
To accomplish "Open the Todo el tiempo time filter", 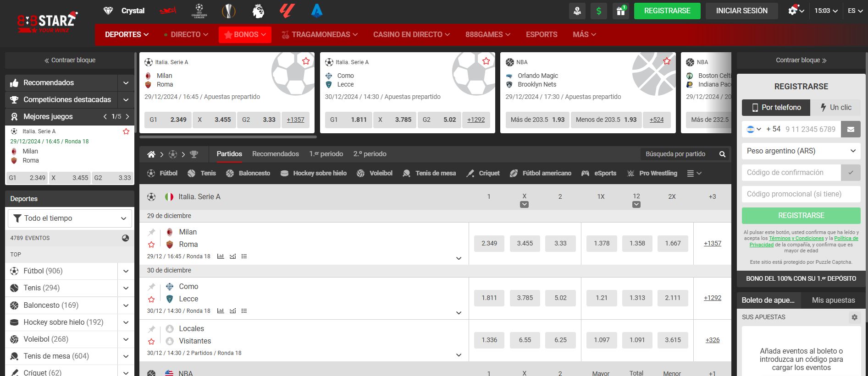I will (70, 218).
